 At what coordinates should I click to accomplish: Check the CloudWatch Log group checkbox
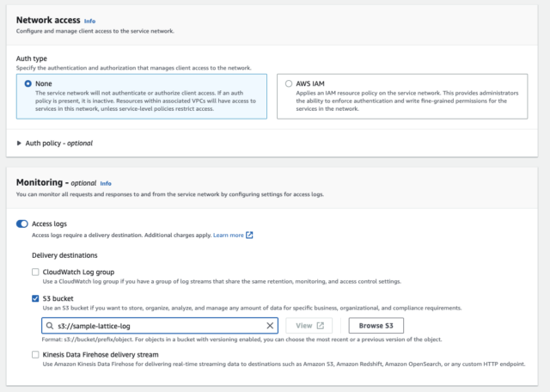coord(35,272)
